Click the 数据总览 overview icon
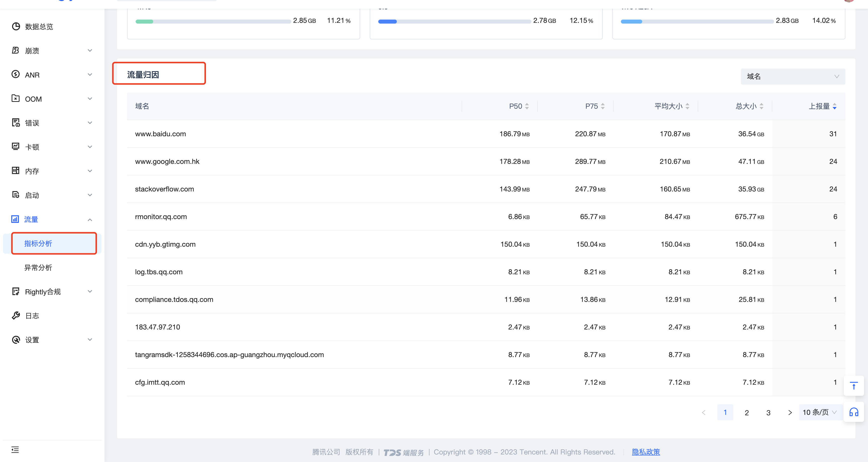Image resolution: width=868 pixels, height=462 pixels. point(16,26)
